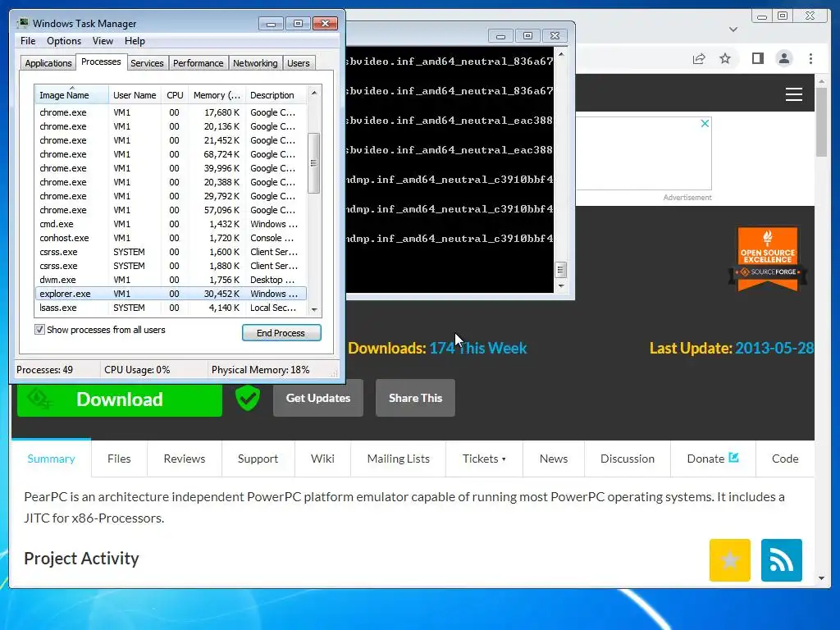Image resolution: width=840 pixels, height=630 pixels.
Task: Select the conhost.exe process row
Action: pyautogui.click(x=171, y=238)
